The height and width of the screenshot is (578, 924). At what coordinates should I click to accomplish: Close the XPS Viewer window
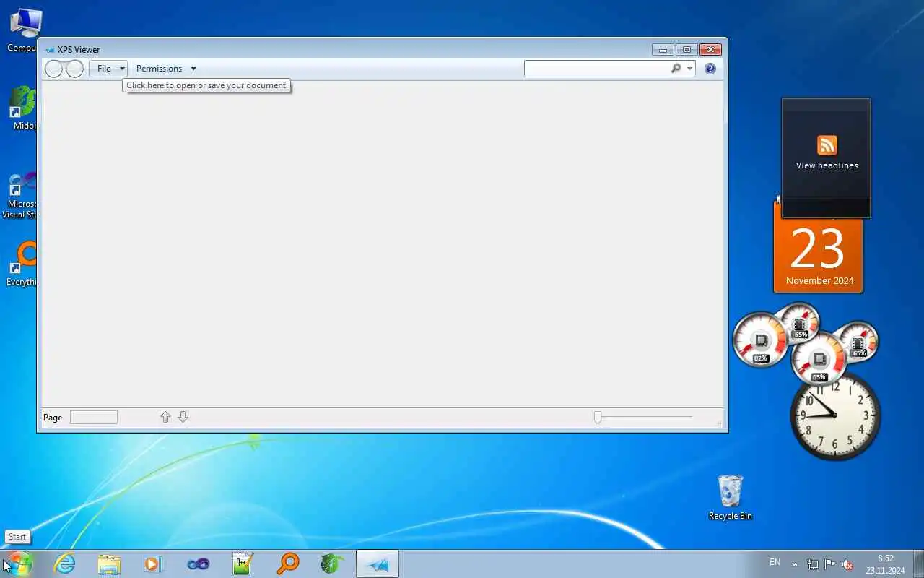pyautogui.click(x=711, y=50)
